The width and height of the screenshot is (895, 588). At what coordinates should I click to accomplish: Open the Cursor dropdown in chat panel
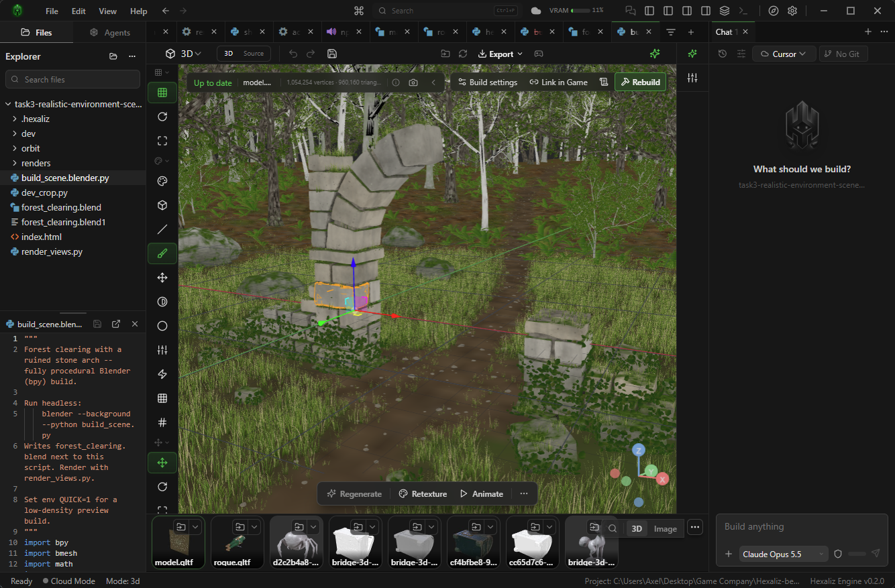click(x=784, y=54)
